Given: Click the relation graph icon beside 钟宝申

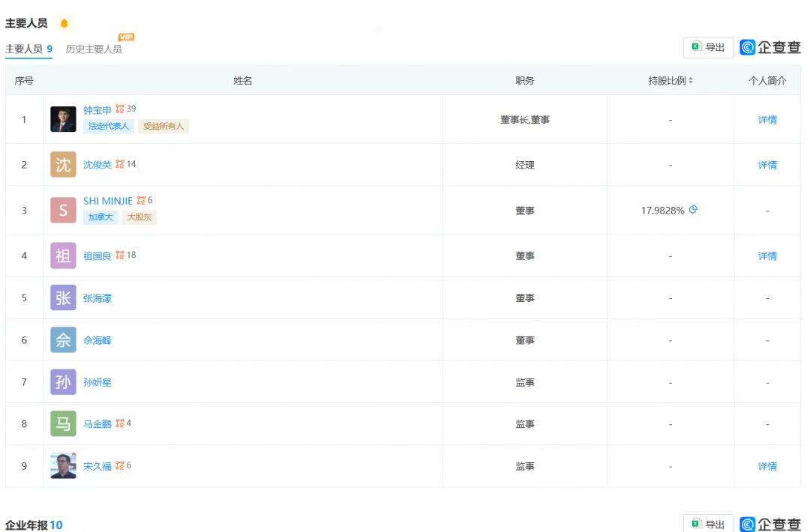Looking at the screenshot, I should pos(120,109).
